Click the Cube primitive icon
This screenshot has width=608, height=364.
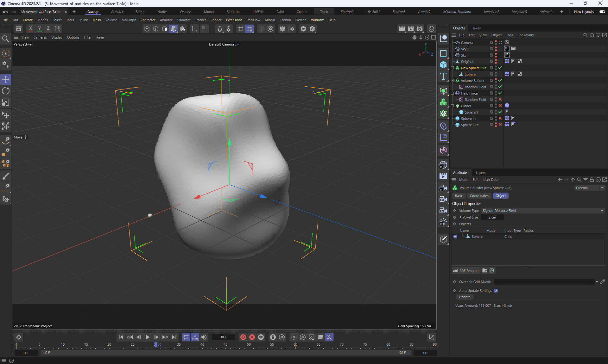point(443,65)
